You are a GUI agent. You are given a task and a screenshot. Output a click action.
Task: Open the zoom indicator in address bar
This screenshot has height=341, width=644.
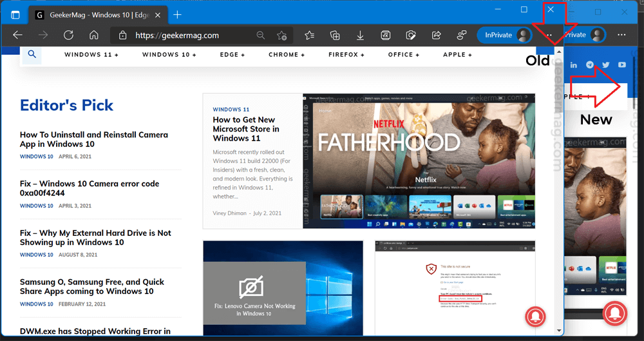pos(260,35)
